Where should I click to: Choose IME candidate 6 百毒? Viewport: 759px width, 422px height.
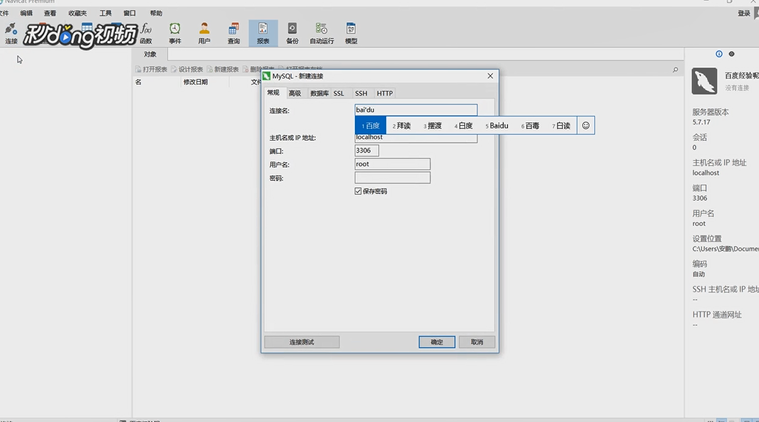click(531, 125)
